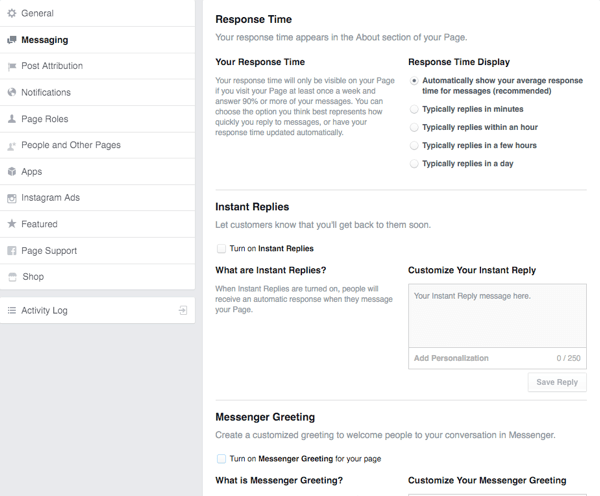Open People and Other Pages
The image size is (600, 496).
point(97,145)
